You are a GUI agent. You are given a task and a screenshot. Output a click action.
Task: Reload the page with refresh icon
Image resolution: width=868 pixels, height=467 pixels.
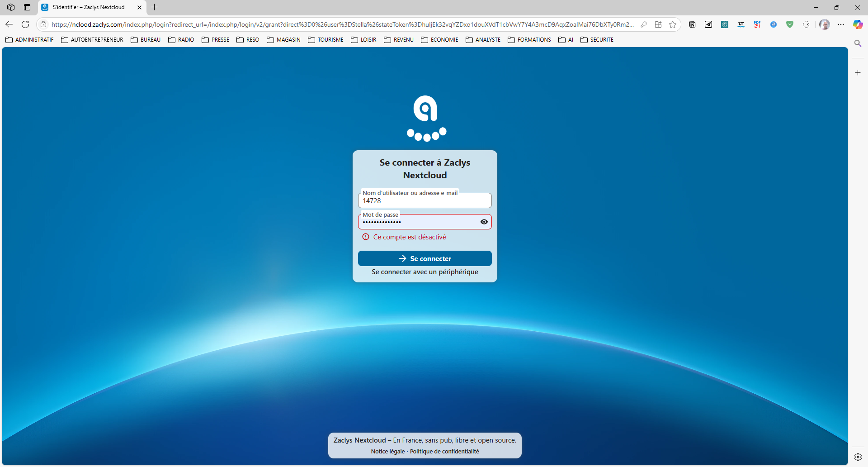pos(25,24)
